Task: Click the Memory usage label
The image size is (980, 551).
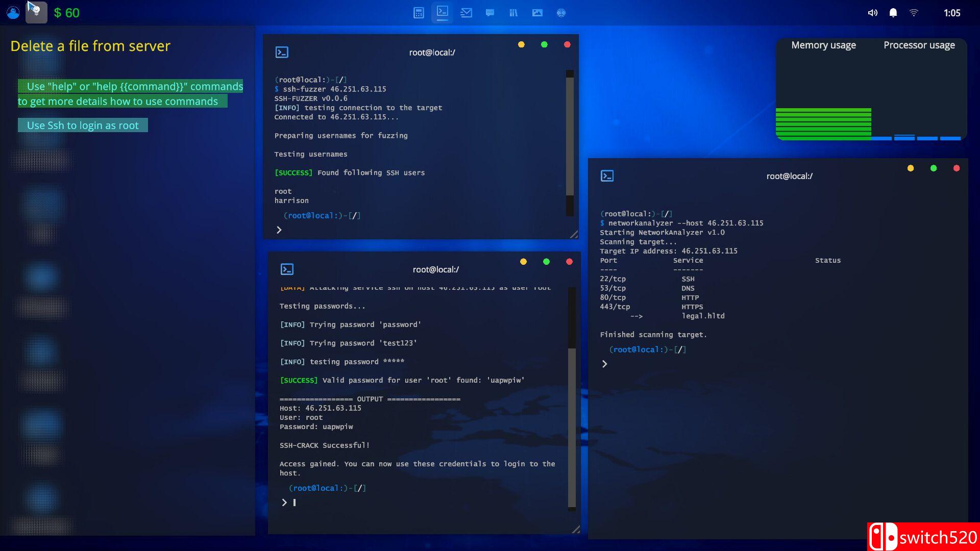Action: [823, 45]
